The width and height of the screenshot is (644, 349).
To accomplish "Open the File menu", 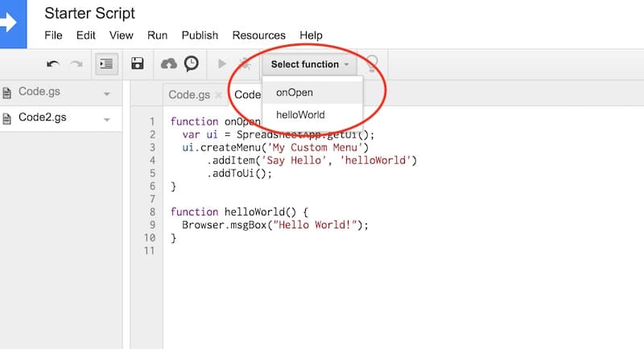I will pyautogui.click(x=53, y=35).
